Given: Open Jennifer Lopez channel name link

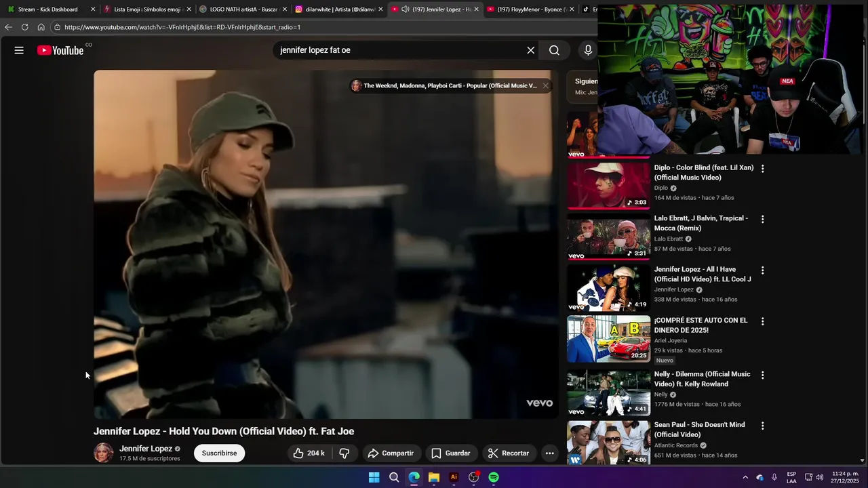Looking at the screenshot, I should (146, 449).
